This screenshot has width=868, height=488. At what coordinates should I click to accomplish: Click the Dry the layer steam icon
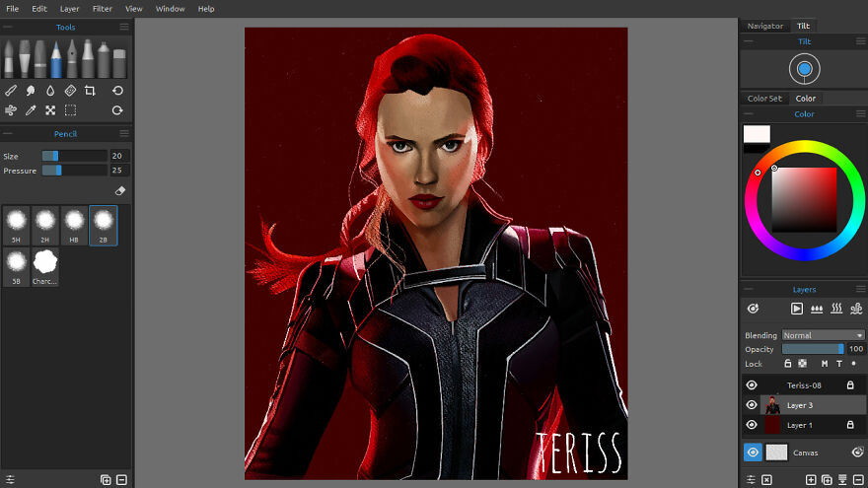(836, 309)
